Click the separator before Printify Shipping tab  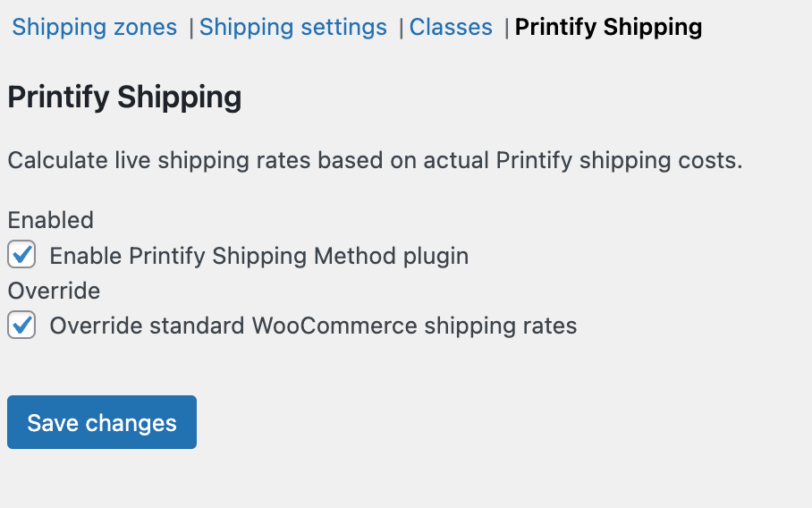506,29
